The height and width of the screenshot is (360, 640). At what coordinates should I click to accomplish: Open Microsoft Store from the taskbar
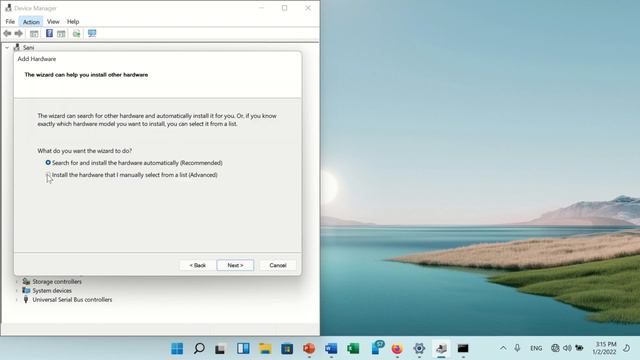point(287,349)
